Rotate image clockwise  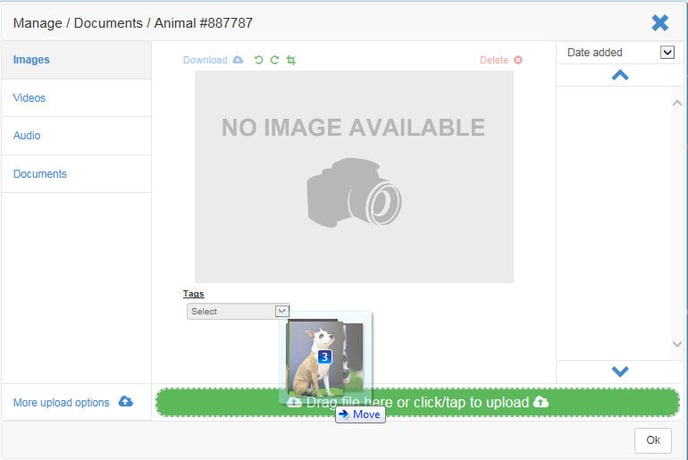tap(275, 60)
